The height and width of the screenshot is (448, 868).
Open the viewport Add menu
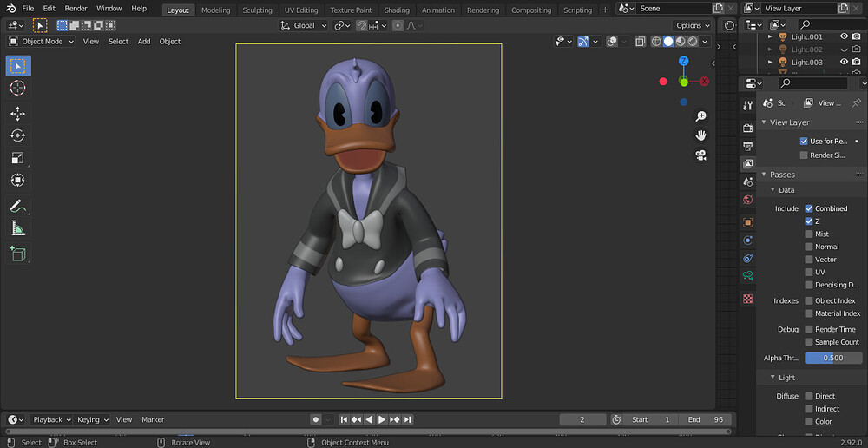pos(144,42)
